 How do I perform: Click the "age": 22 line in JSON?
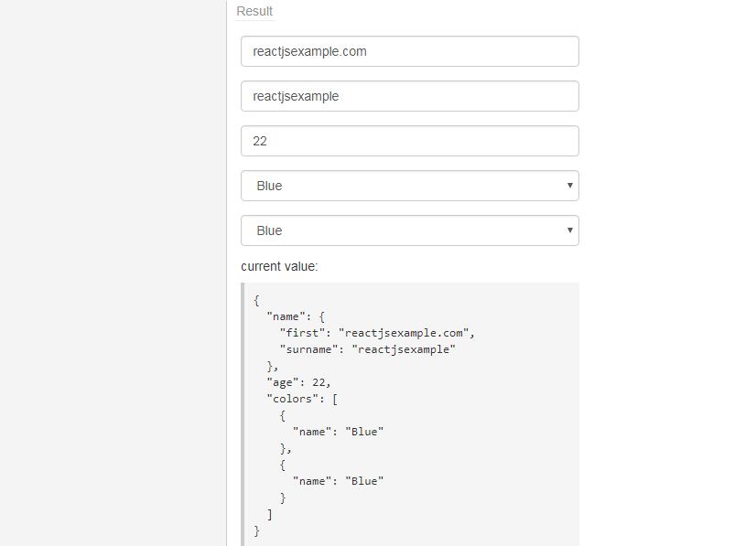point(298,382)
